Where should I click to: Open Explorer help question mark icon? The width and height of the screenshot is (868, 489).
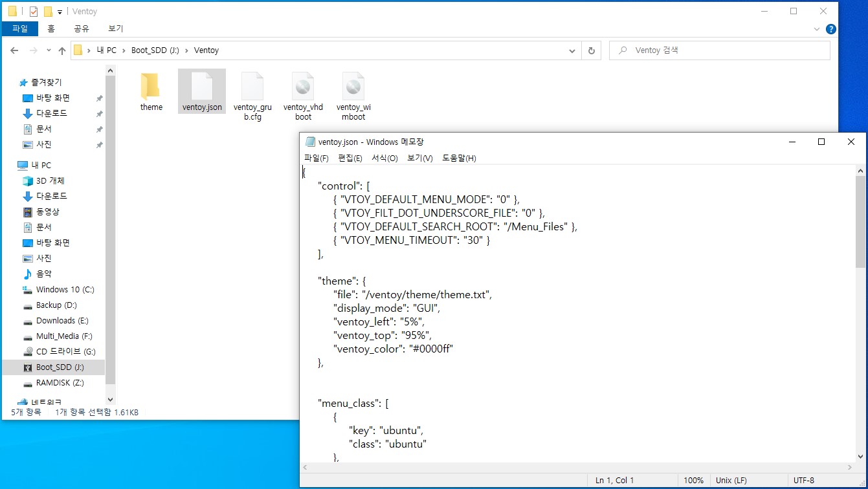831,29
